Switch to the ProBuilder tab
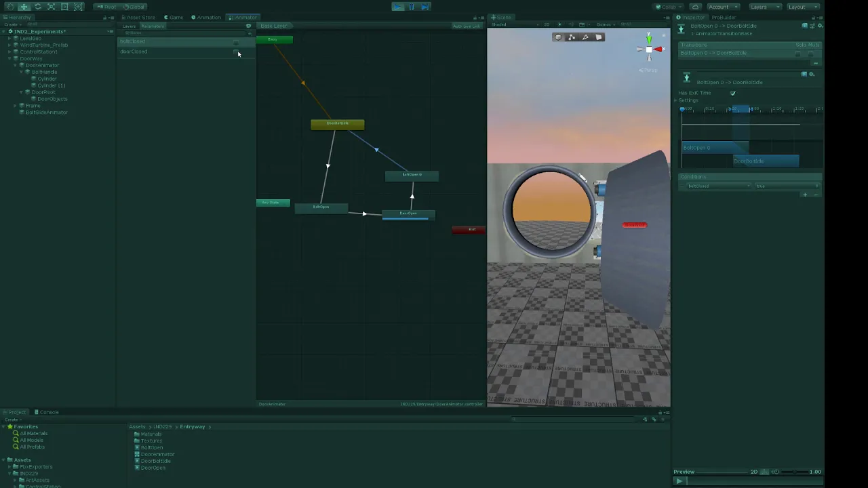The image size is (868, 488). [724, 17]
